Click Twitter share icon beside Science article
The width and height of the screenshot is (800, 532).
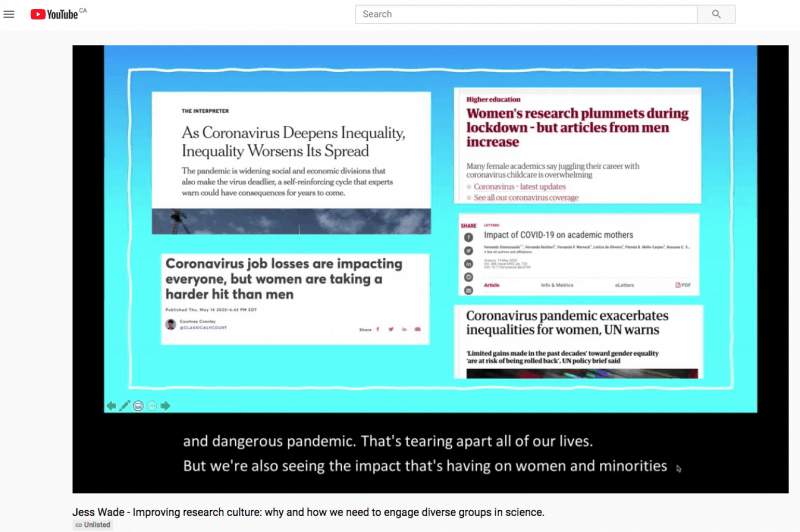coord(469,250)
